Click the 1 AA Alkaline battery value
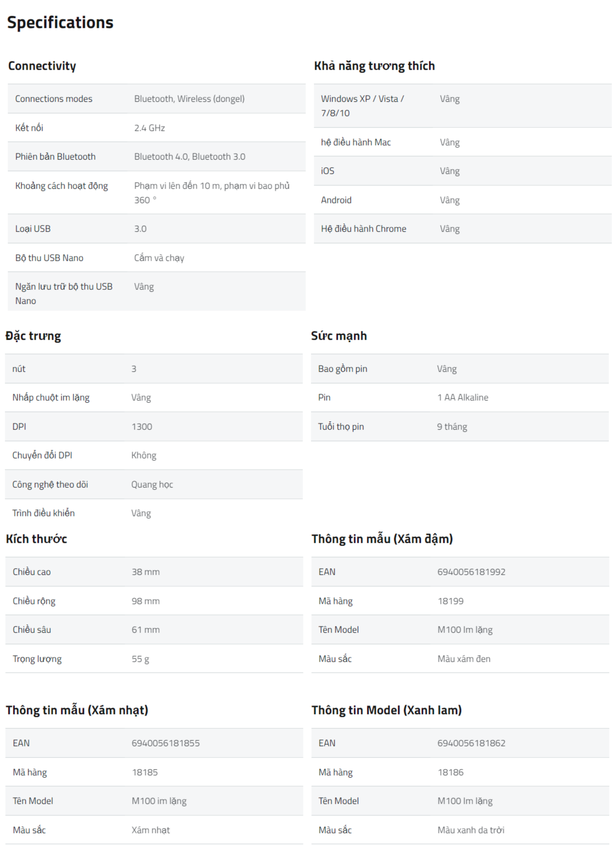This screenshot has width=616, height=858. (x=462, y=397)
